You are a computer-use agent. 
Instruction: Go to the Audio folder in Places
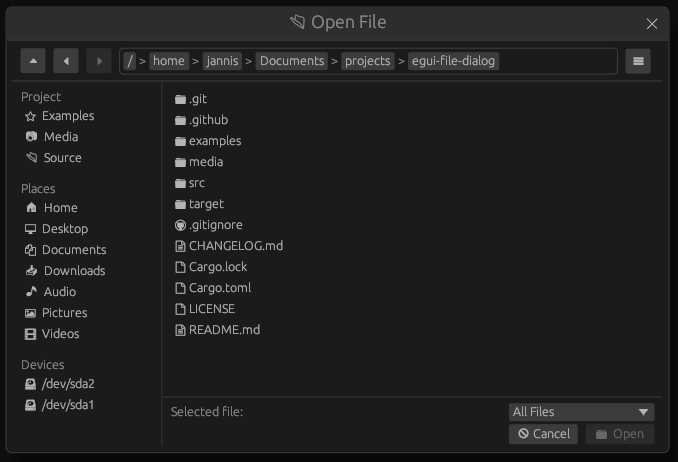click(x=59, y=292)
